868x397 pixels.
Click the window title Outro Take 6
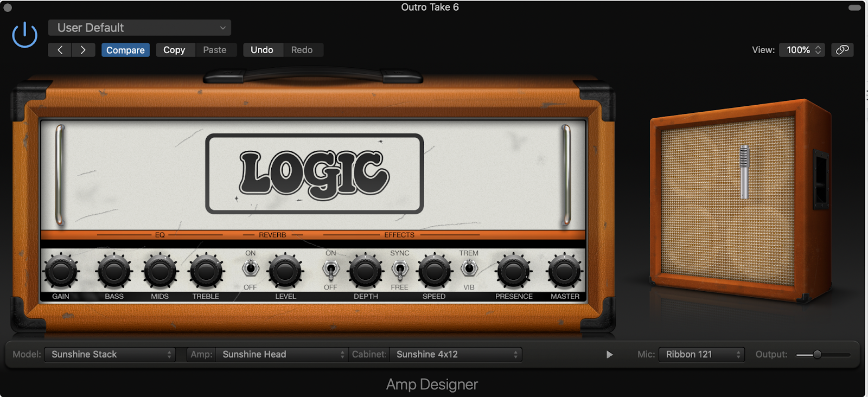pyautogui.click(x=430, y=7)
